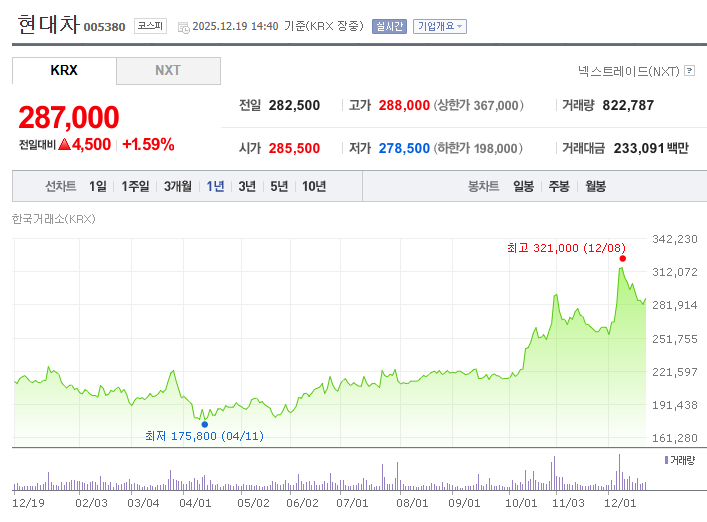The height and width of the screenshot is (522, 707).
Task: Click the current price 287,000
Action: 69,117
